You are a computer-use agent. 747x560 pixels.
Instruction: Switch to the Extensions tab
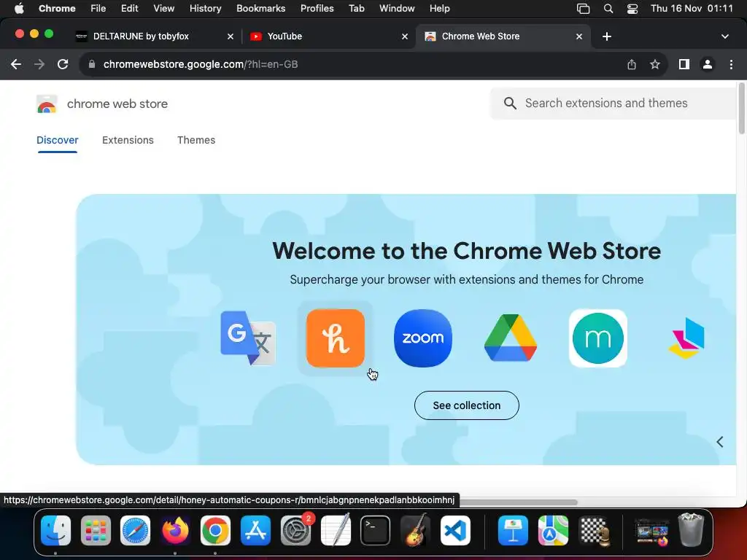(128, 140)
